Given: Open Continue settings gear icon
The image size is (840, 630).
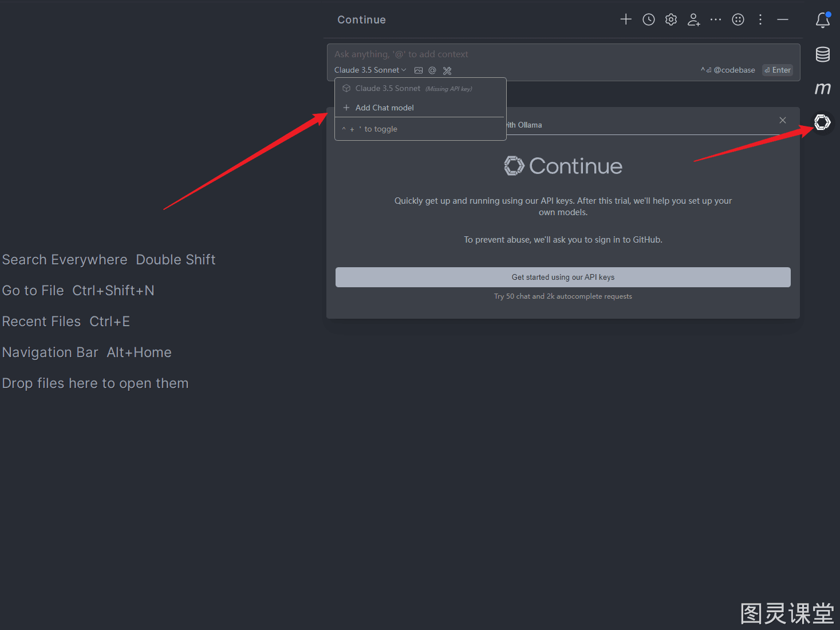Looking at the screenshot, I should (x=671, y=19).
